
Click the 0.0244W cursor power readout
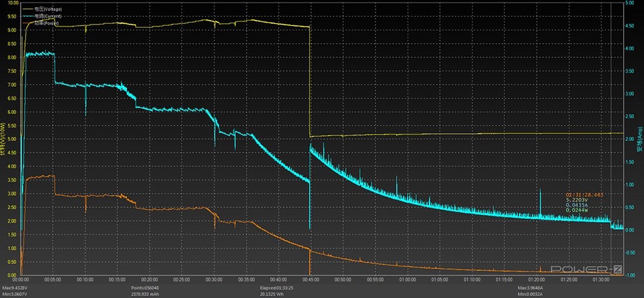pyautogui.click(x=577, y=210)
